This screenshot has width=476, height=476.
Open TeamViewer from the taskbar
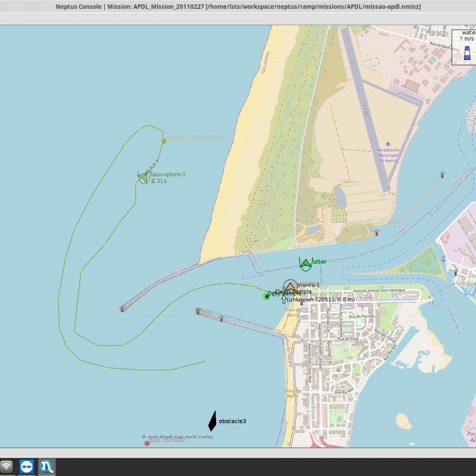pyautogui.click(x=27, y=467)
